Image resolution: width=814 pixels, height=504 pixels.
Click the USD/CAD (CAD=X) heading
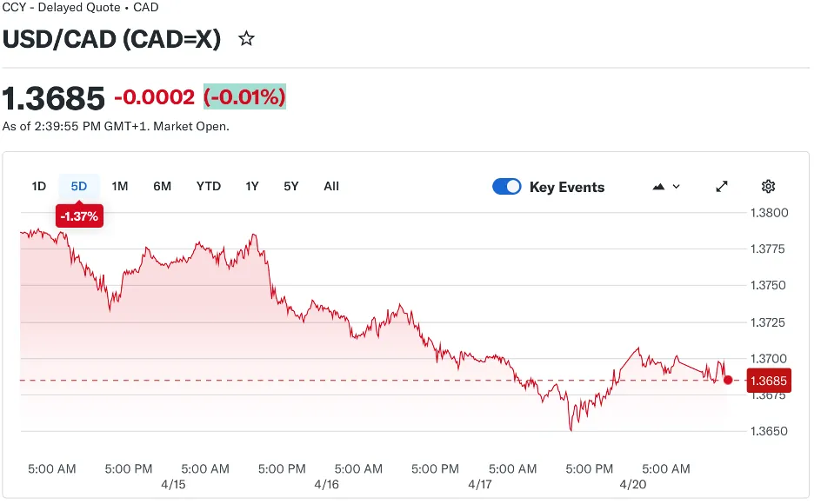112,39
